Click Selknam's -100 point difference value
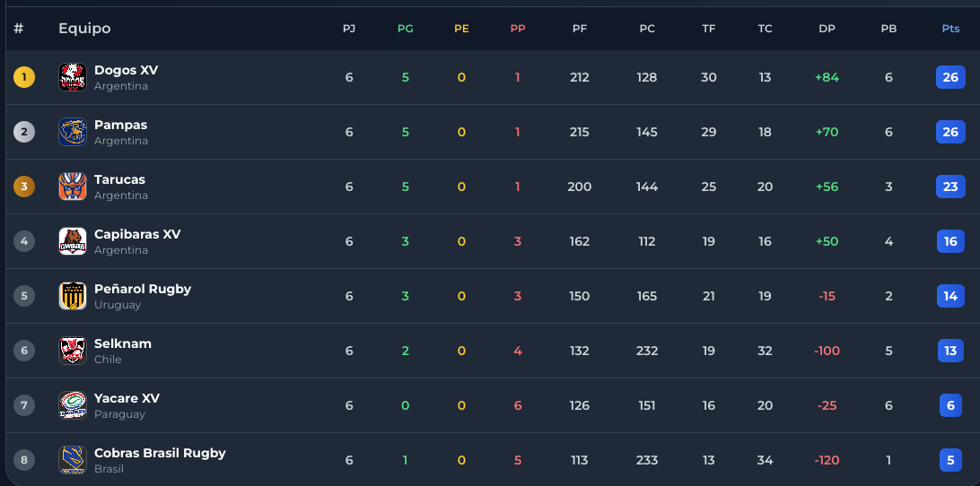 tap(827, 351)
